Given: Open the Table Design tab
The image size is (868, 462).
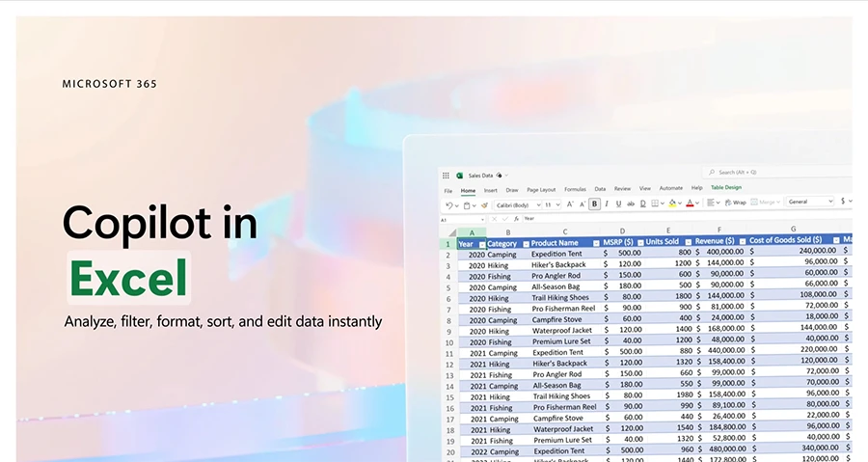Looking at the screenshot, I should (726, 187).
